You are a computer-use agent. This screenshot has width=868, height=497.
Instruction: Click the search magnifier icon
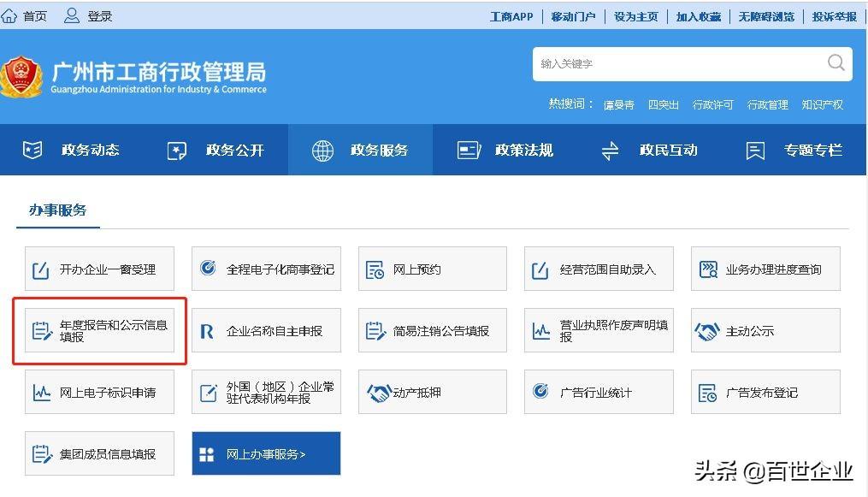pos(836,63)
